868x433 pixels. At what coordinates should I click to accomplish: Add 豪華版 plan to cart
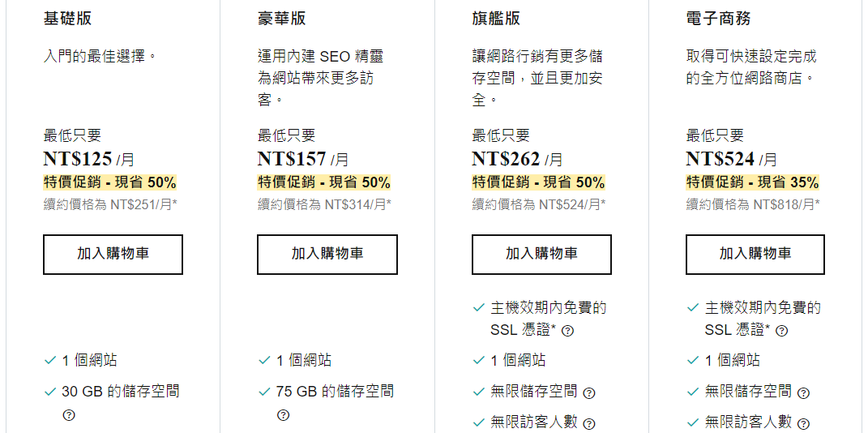tap(327, 255)
